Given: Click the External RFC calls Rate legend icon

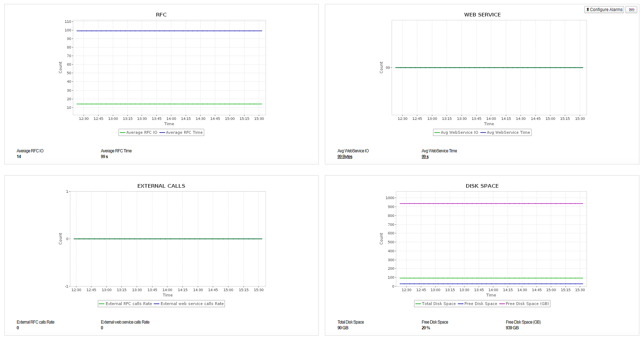Looking at the screenshot, I should (101, 304).
